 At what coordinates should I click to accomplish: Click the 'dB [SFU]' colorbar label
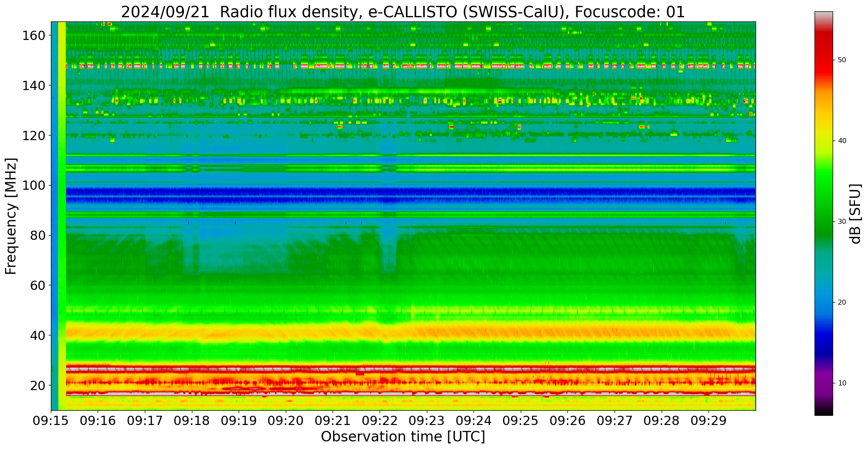click(x=855, y=214)
